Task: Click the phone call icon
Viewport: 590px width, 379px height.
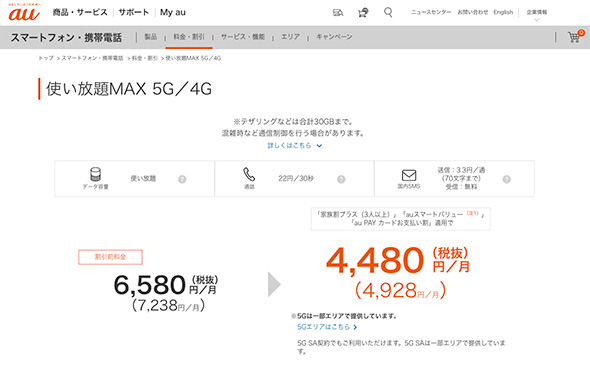Action: 249,175
